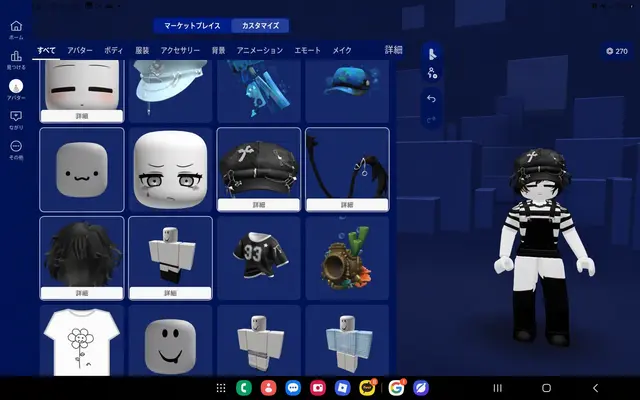Click the avatar body pose icon

pyautogui.click(x=432, y=54)
